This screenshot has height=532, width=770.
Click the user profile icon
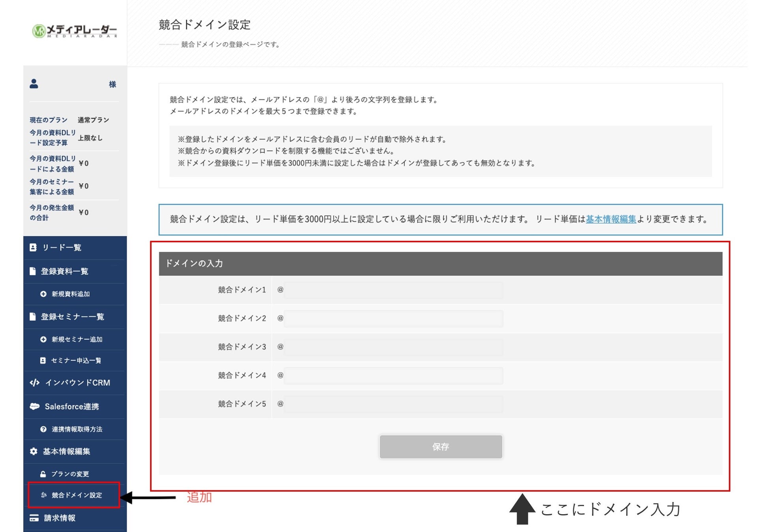click(x=34, y=84)
